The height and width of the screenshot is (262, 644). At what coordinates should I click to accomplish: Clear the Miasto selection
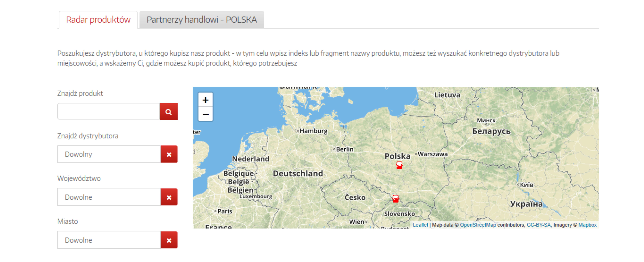[169, 240]
